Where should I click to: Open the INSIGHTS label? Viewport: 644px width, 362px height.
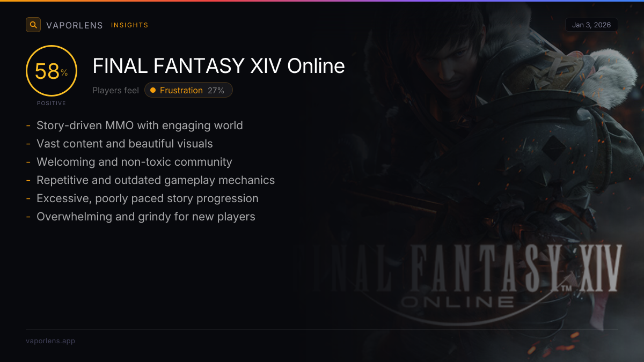click(x=130, y=25)
